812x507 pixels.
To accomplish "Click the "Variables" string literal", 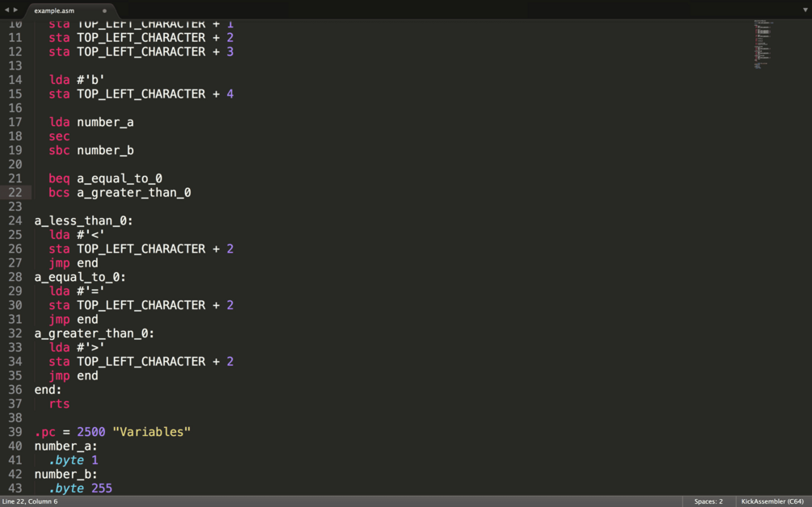I will (x=152, y=432).
